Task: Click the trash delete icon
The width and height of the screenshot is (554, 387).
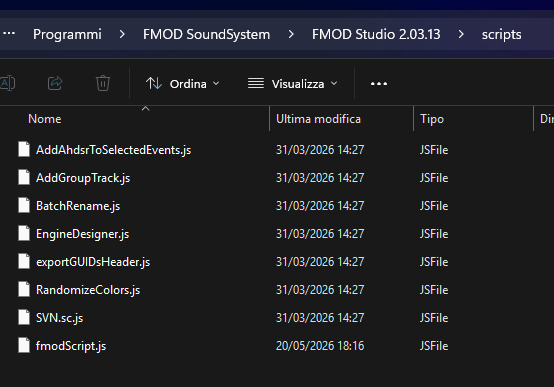Action: click(x=103, y=83)
